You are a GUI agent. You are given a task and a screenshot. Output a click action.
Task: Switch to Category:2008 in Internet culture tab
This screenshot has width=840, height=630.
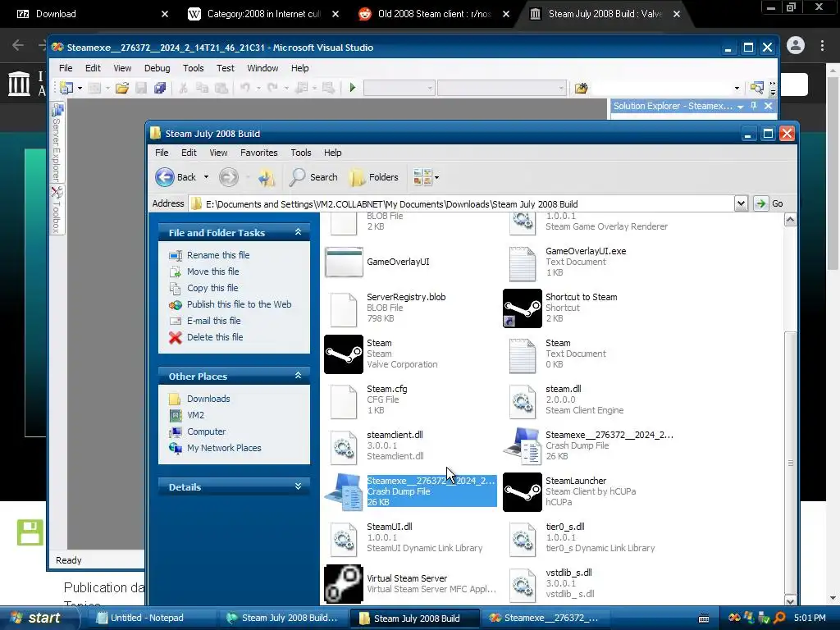pos(263,14)
